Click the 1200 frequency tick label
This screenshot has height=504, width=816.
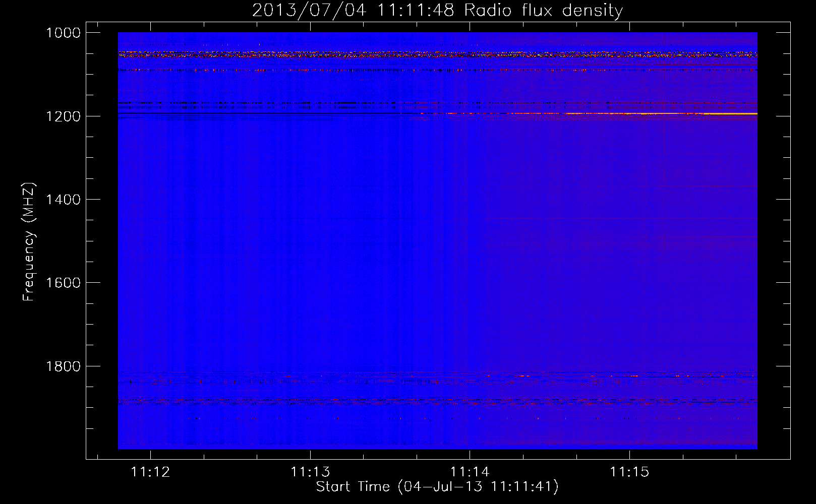[64, 116]
